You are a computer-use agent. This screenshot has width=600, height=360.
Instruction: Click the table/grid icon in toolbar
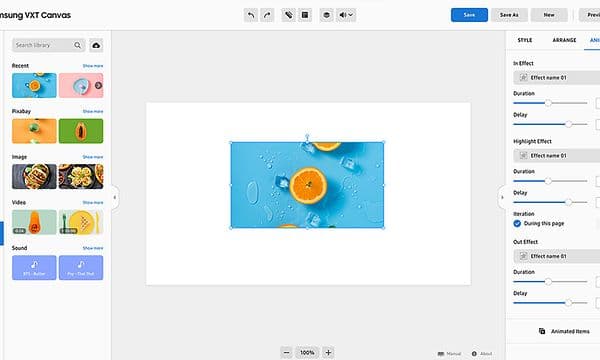[305, 15]
